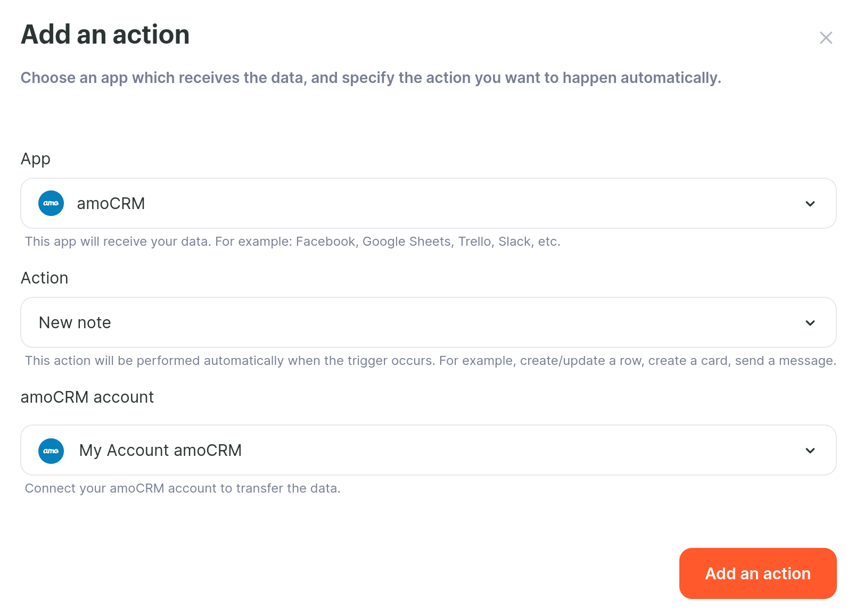Select the 'New note' value text
The width and height of the screenshot is (855, 616).
[x=75, y=323]
